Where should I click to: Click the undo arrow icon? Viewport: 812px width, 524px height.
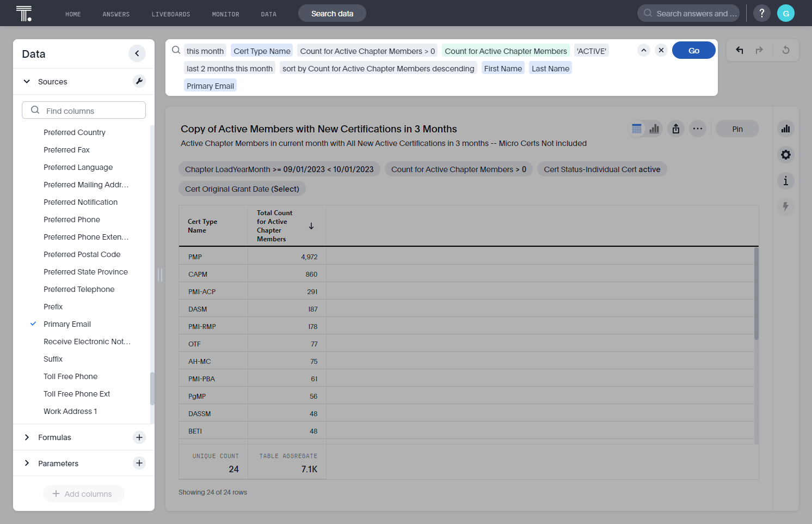pos(740,50)
